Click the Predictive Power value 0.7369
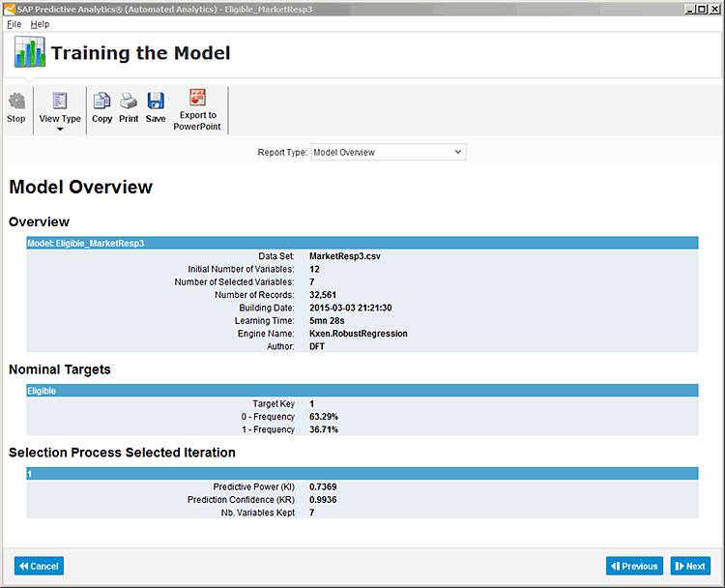 coord(323,486)
